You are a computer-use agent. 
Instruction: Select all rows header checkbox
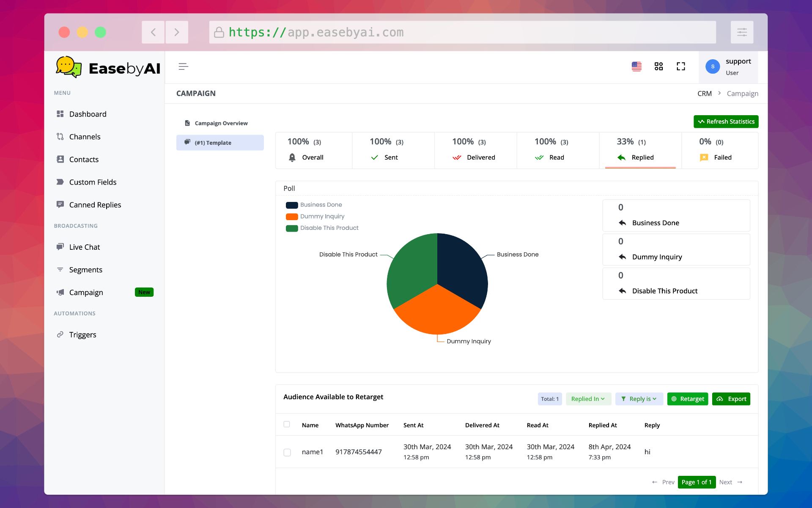tap(287, 424)
